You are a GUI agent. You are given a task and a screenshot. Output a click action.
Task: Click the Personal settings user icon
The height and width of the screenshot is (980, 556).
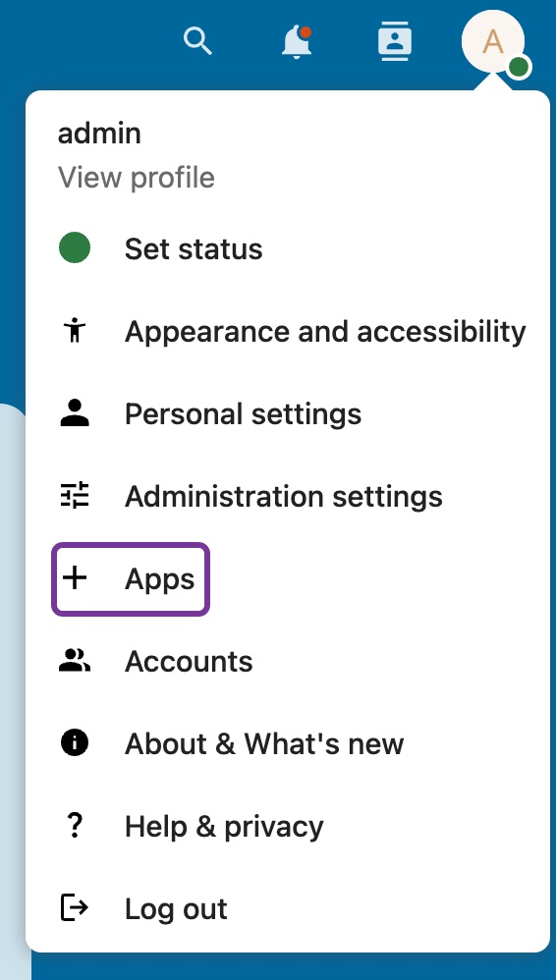(75, 413)
